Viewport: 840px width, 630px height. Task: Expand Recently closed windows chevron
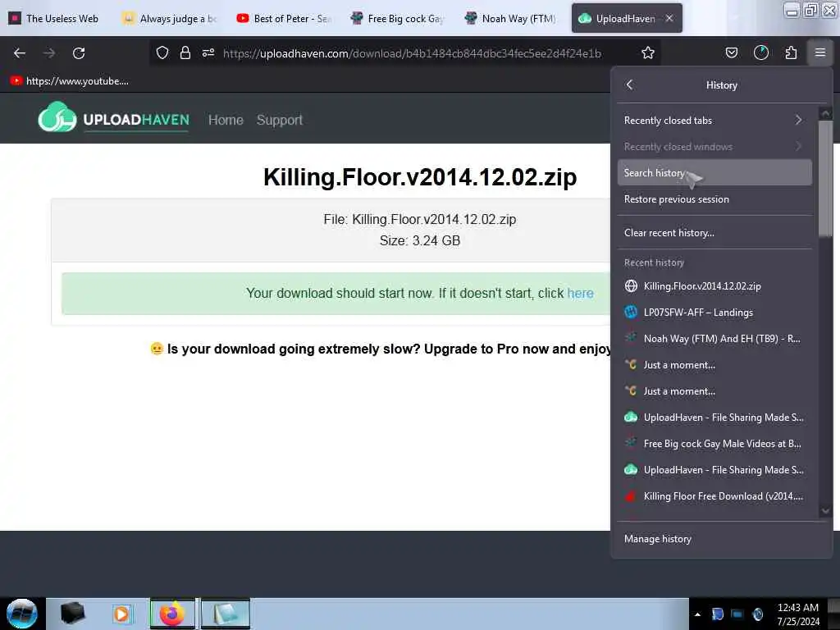coord(798,146)
